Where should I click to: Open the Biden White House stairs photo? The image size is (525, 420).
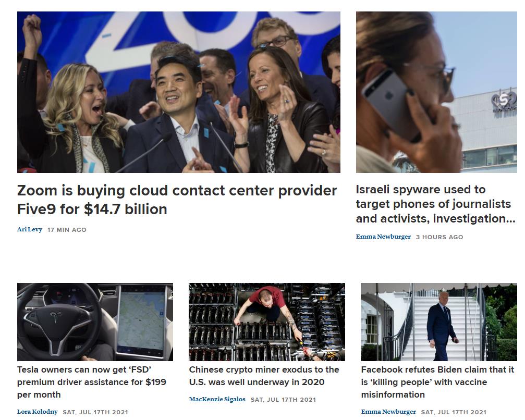[x=438, y=322]
